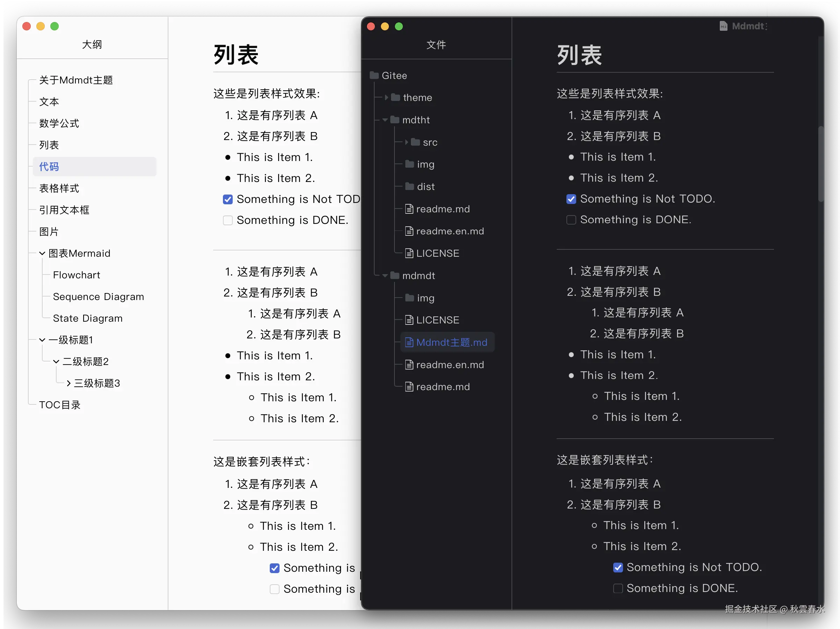
Task: Select the 大纲 sidebar header
Action: pos(92,44)
